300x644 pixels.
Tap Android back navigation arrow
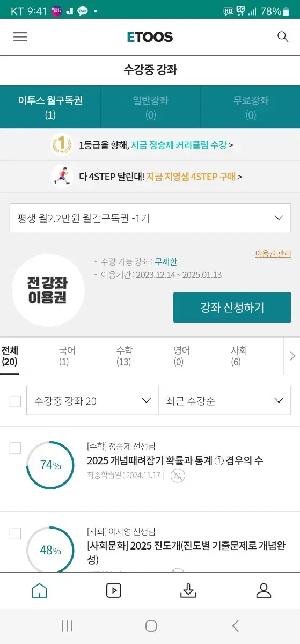click(235, 626)
